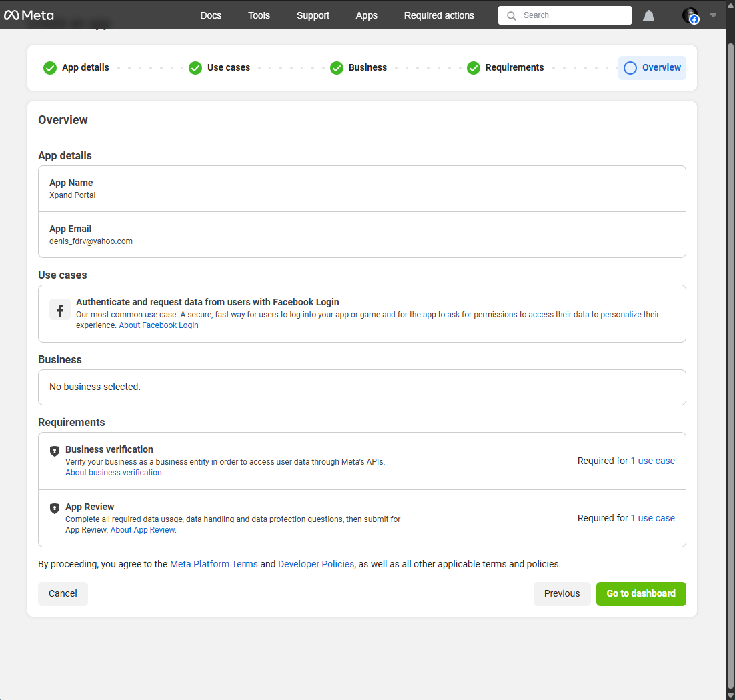Click the Cancel button
This screenshot has height=700, width=735.
click(x=63, y=593)
